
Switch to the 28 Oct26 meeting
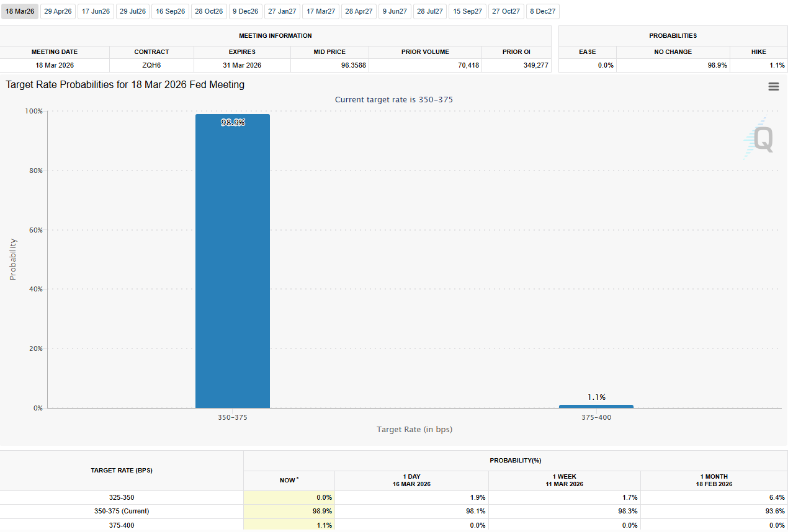pos(208,11)
